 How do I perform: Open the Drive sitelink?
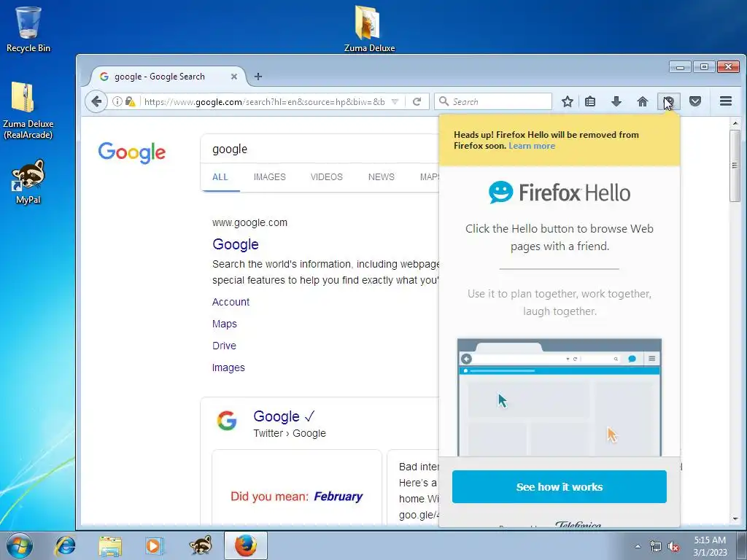click(x=225, y=346)
